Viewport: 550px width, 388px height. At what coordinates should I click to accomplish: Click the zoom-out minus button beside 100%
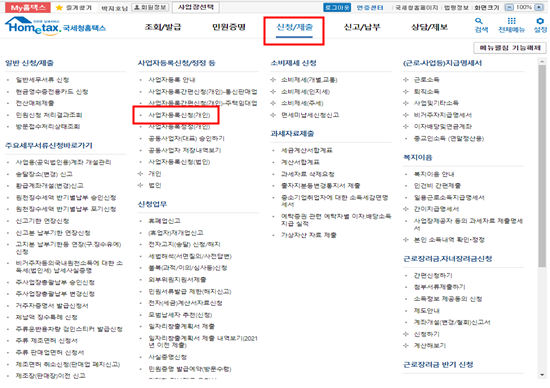pos(509,7)
